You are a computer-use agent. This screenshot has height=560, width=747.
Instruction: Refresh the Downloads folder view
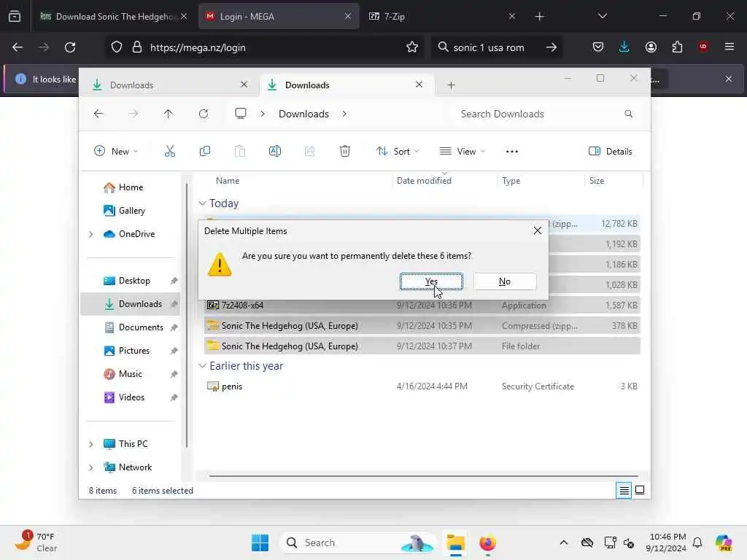tap(204, 114)
